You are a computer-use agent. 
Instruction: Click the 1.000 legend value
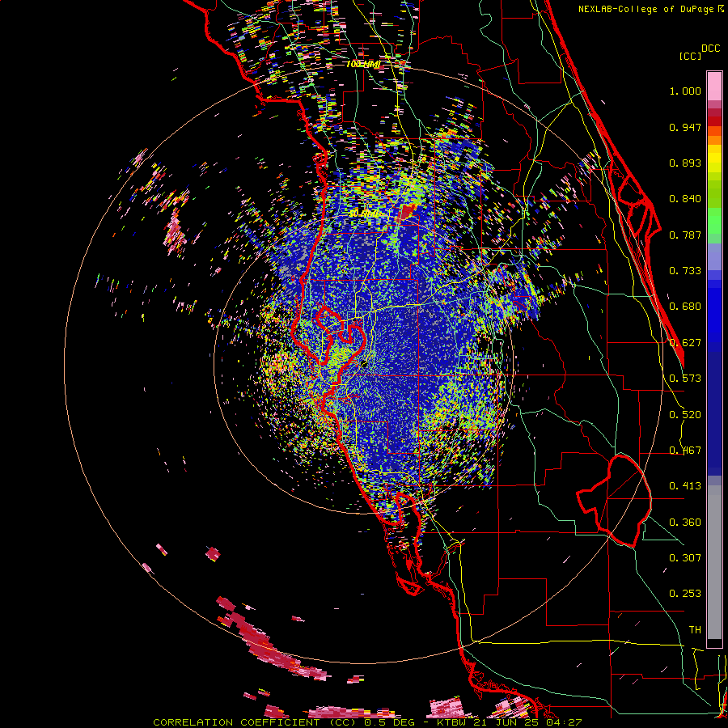[685, 91]
